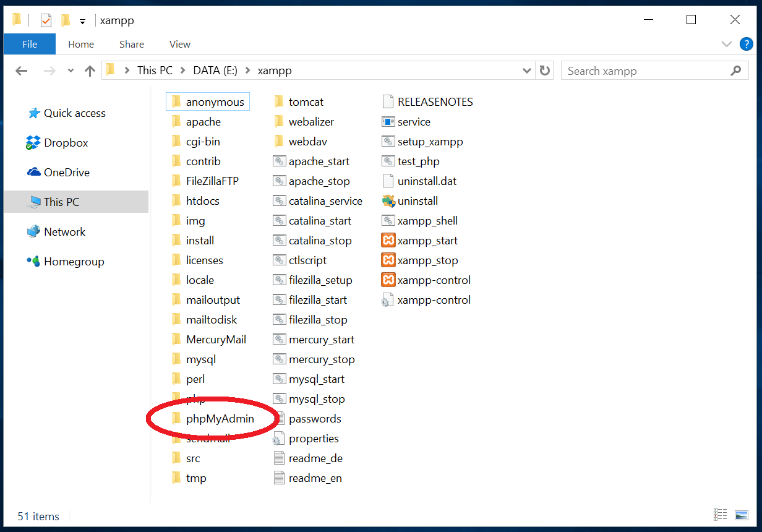762x532 pixels.
Task: Select the test_php file name
Action: tap(419, 161)
